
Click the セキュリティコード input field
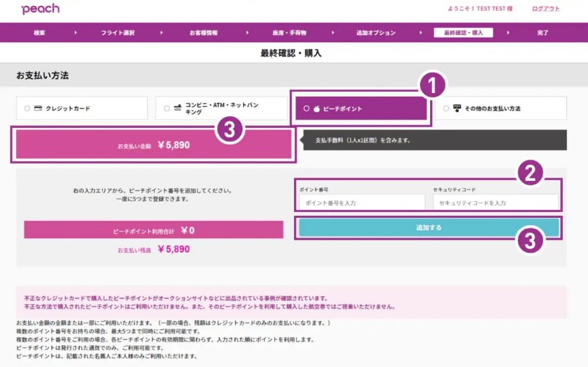496,203
